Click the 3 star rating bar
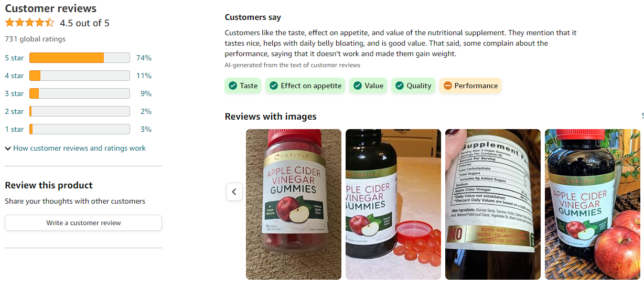Viewport: 644px width, 286px height. click(80, 93)
